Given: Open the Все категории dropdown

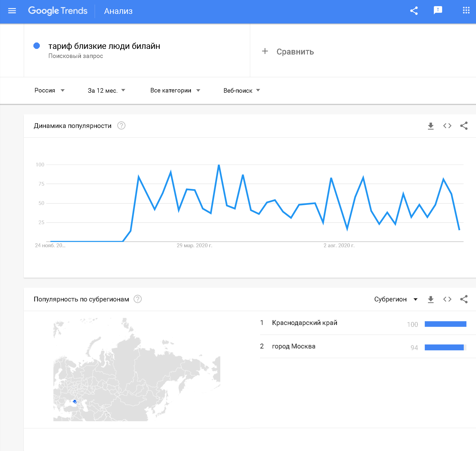Looking at the screenshot, I should 175,91.
